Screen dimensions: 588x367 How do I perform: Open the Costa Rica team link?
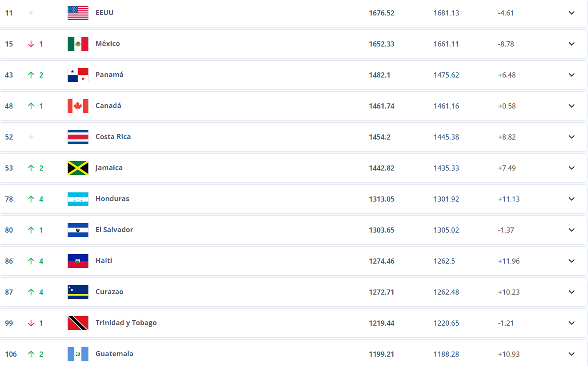click(113, 137)
